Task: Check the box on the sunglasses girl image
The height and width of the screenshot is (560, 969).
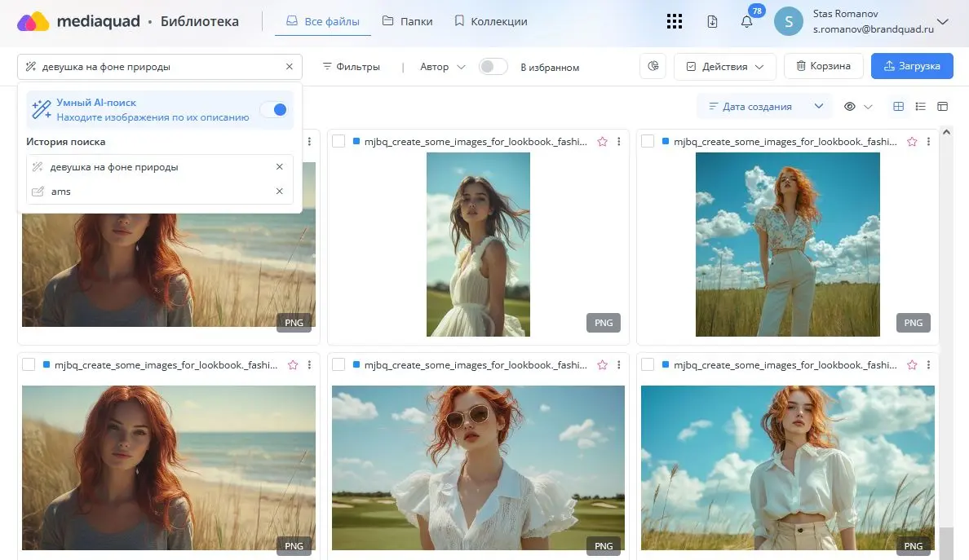Action: [x=338, y=364]
